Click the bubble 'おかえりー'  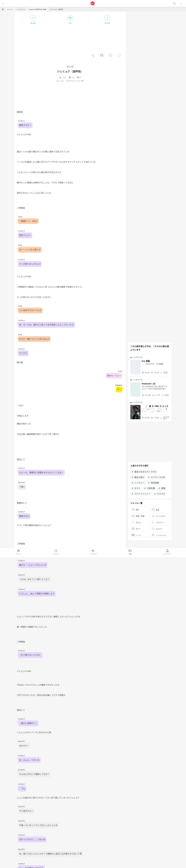click(x=24, y=746)
